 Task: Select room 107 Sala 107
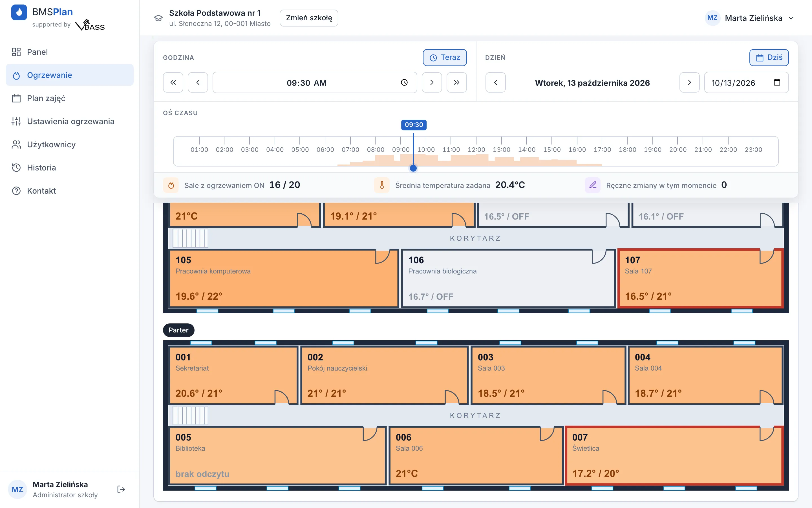click(x=701, y=279)
